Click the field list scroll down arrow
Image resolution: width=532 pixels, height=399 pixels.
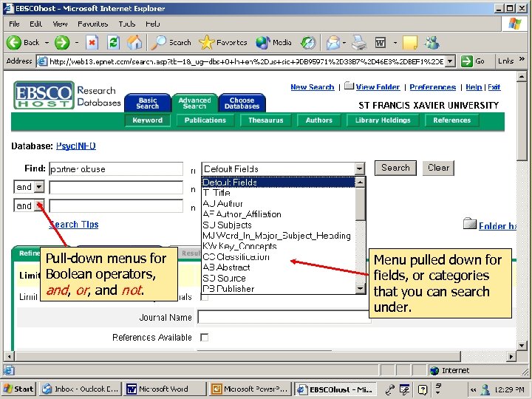pos(360,289)
